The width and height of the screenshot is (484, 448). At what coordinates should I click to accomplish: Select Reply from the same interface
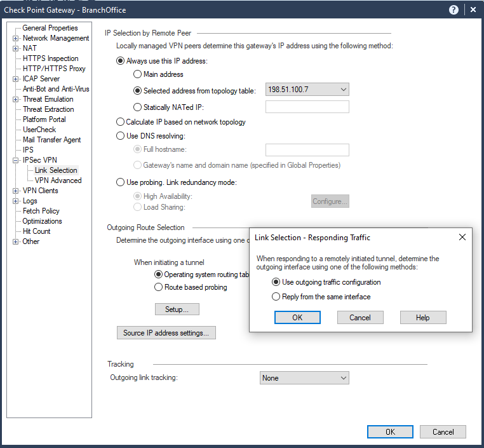pos(276,297)
